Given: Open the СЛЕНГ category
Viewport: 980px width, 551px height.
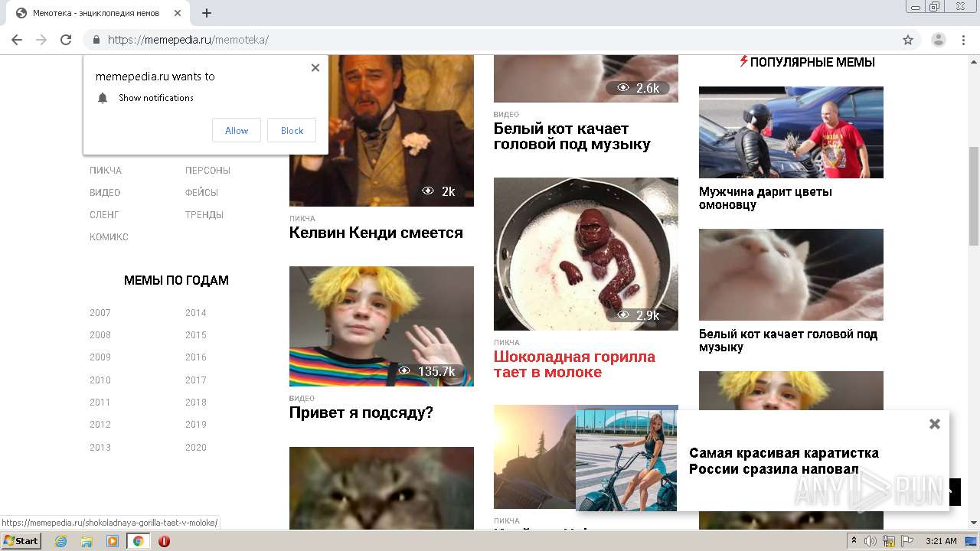Looking at the screenshot, I should click(x=104, y=215).
